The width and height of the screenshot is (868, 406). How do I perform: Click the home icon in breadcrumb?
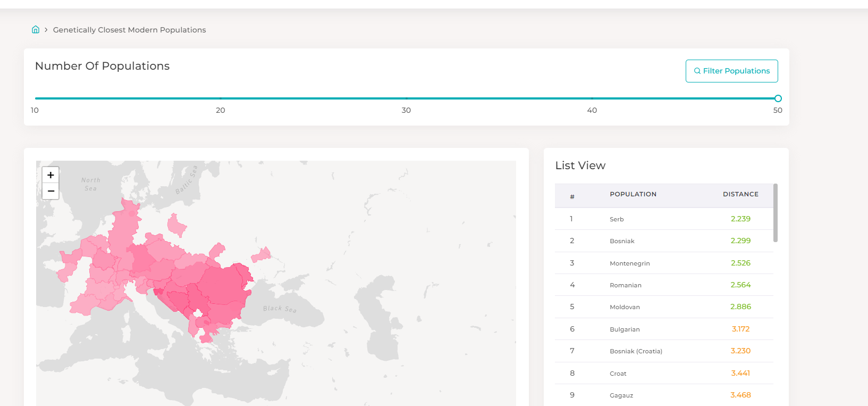pyautogui.click(x=36, y=30)
